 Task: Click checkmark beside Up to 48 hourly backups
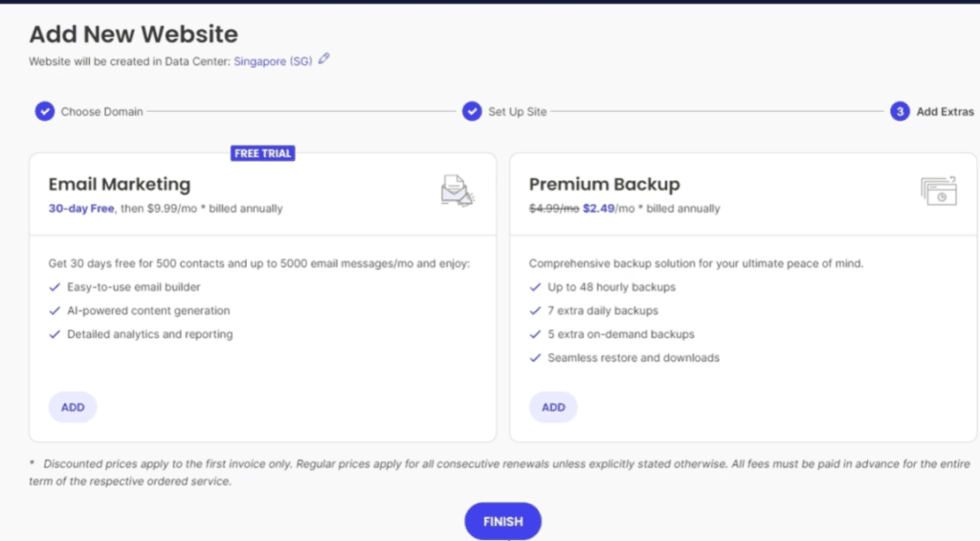534,287
